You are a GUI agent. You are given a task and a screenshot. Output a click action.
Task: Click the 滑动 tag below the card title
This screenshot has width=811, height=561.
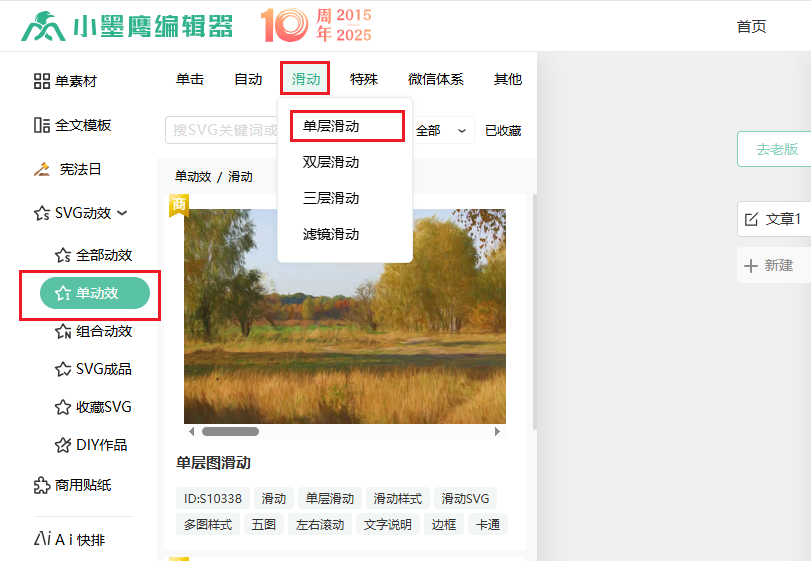[x=274, y=498]
